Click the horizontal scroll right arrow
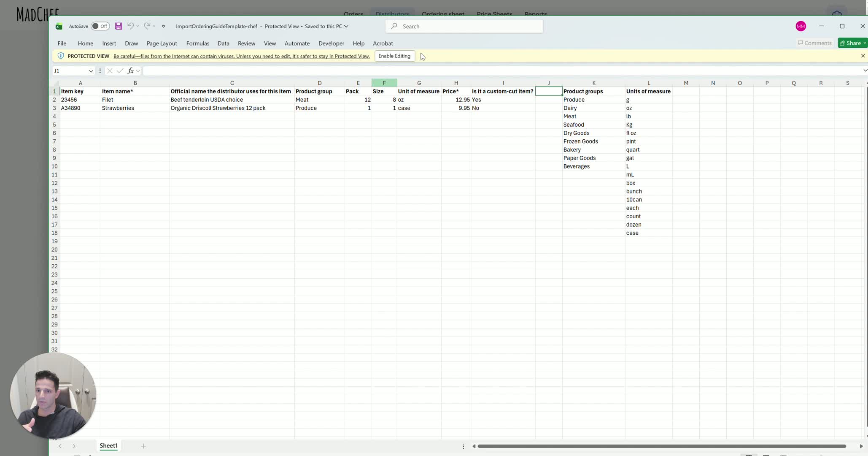 point(861,446)
